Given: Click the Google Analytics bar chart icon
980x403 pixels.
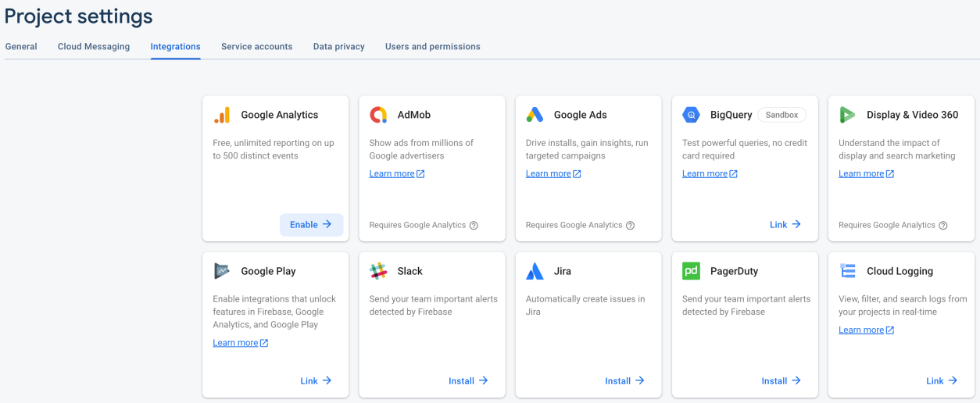Looking at the screenshot, I should point(222,115).
